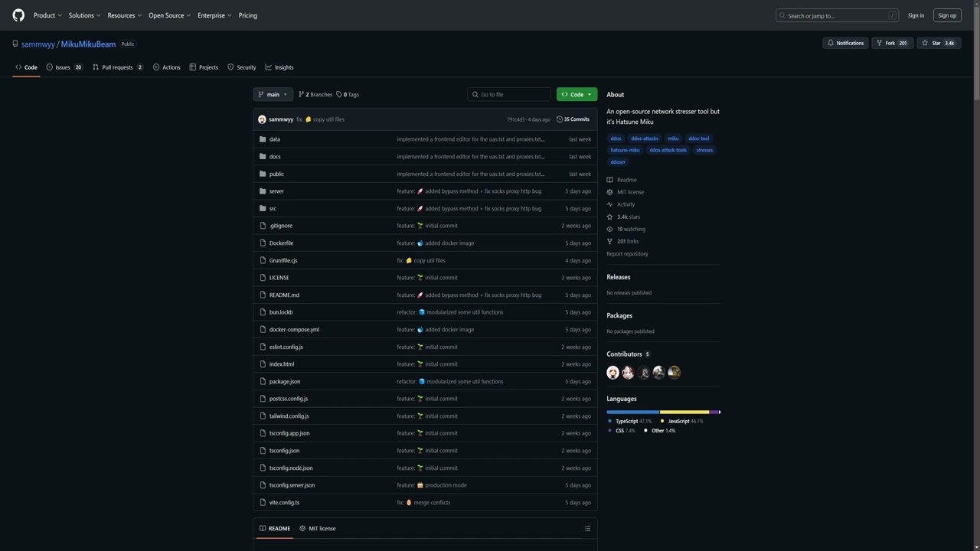Switch to the Projects tab
This screenshot has width=980, height=551.
pyautogui.click(x=204, y=67)
